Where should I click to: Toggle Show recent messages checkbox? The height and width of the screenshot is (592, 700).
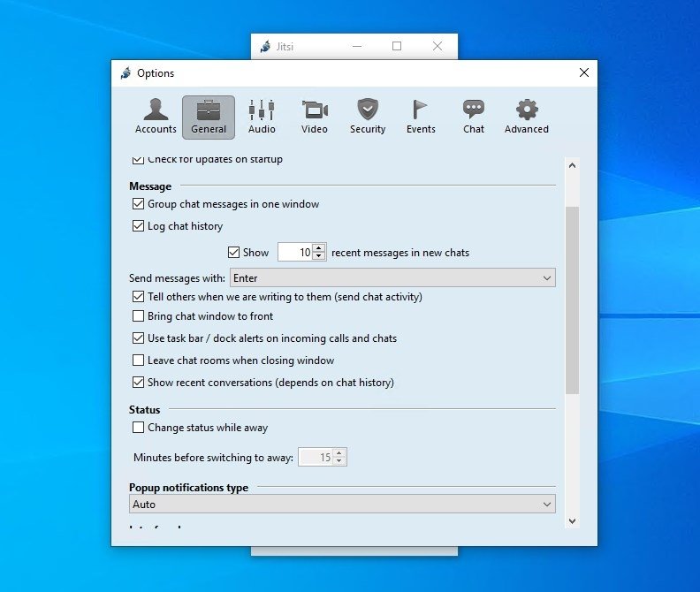[x=233, y=252]
